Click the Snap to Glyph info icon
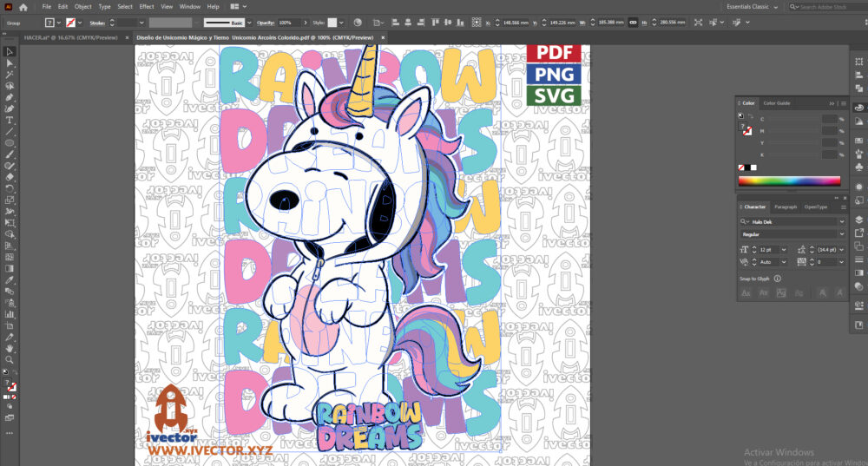The image size is (868, 466). pyautogui.click(x=777, y=279)
